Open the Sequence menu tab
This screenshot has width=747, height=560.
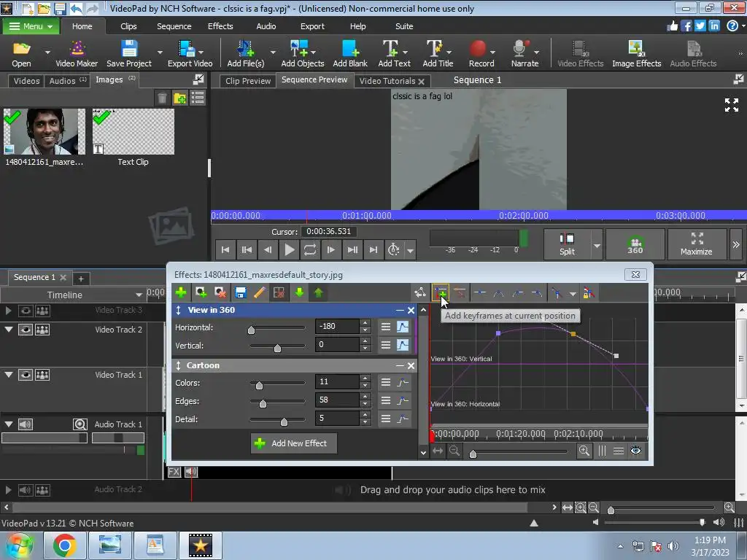(x=174, y=26)
